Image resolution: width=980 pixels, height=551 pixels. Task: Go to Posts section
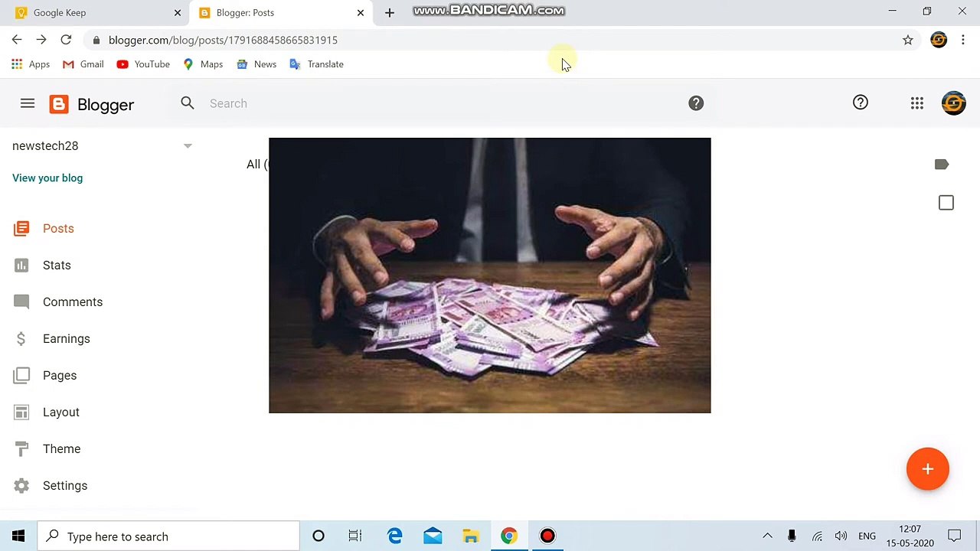pos(58,229)
